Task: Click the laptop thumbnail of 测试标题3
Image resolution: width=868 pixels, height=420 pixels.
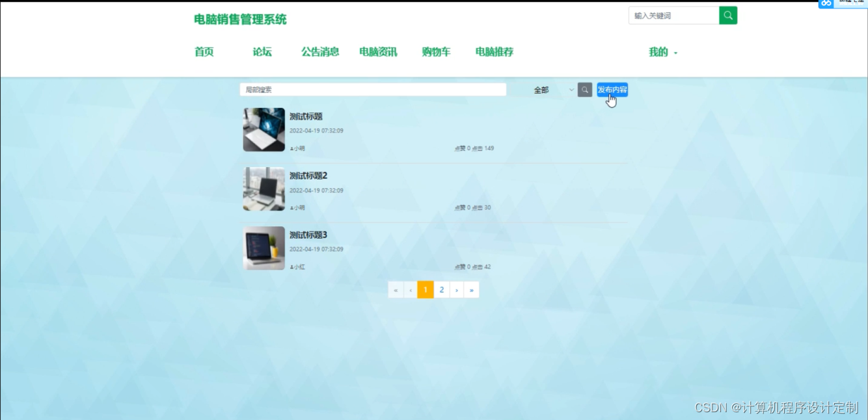Action: (x=263, y=248)
